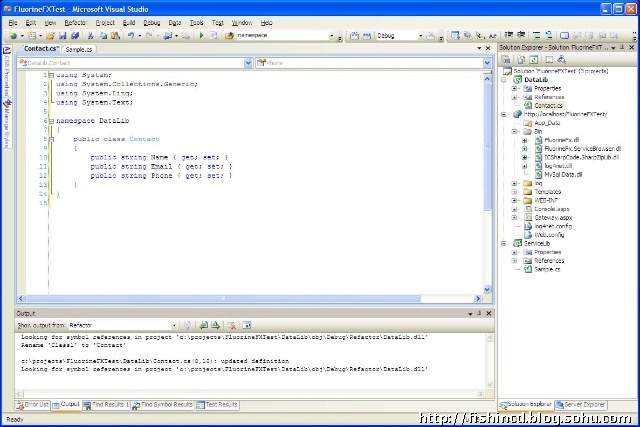Image resolution: width=640 pixels, height=427 pixels.
Task: Toggle Word Wrap icon in Output toolbar
Action: tap(247, 325)
